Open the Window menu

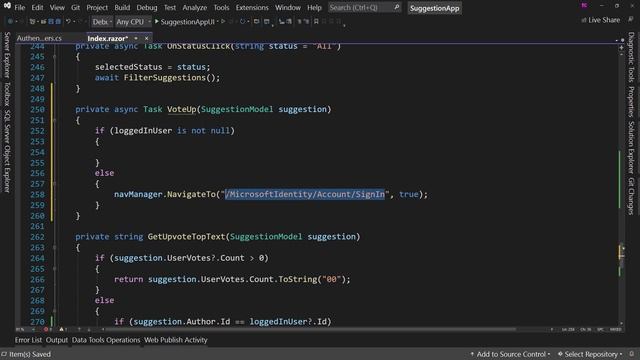(x=288, y=7)
